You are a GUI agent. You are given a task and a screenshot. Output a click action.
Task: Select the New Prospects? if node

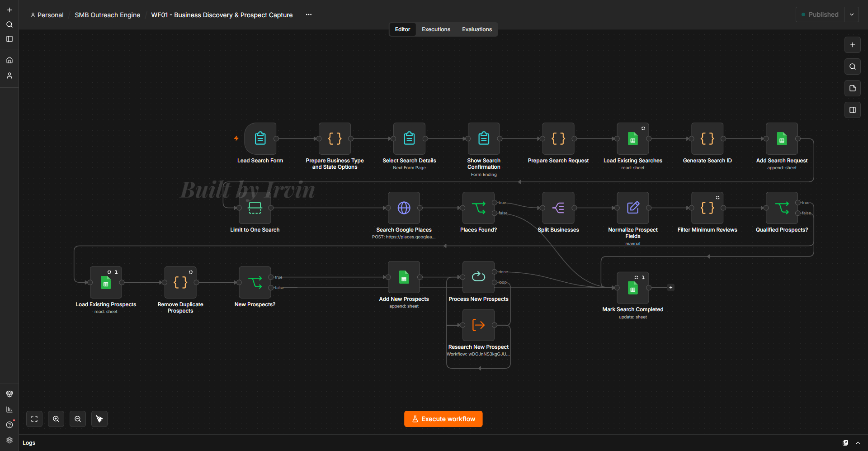click(255, 282)
